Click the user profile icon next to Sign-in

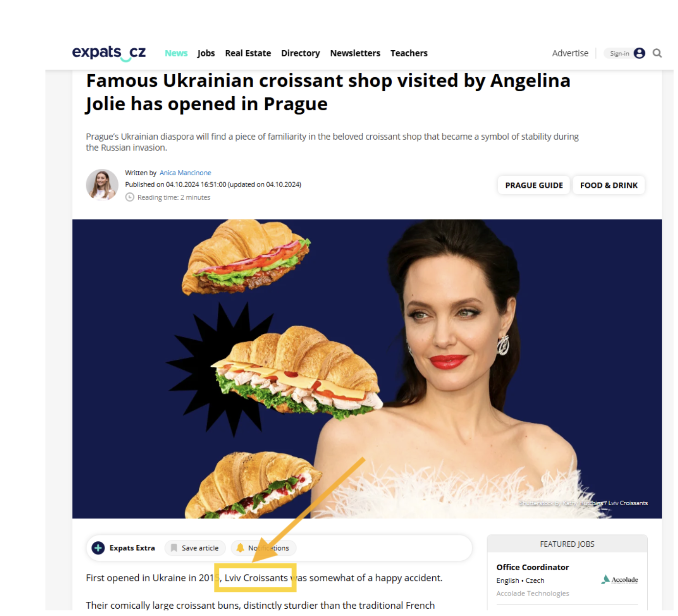click(x=639, y=53)
